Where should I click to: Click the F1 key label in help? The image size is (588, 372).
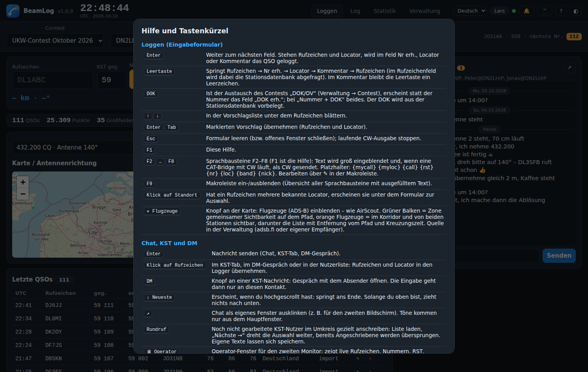[x=149, y=150]
